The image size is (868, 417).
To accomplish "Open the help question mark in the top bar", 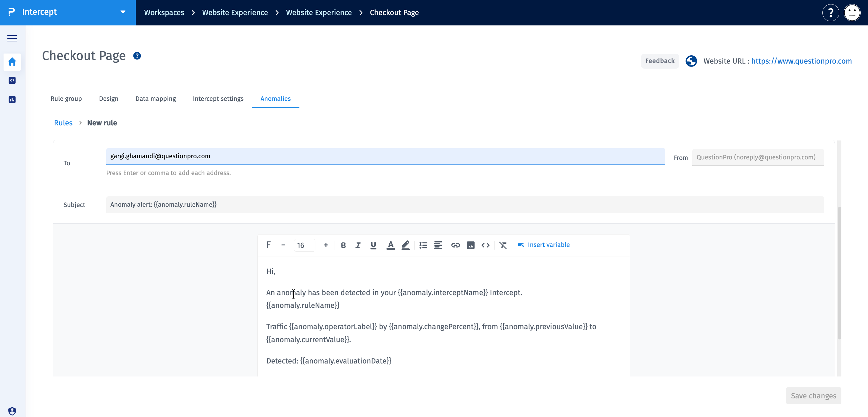I will tap(831, 13).
